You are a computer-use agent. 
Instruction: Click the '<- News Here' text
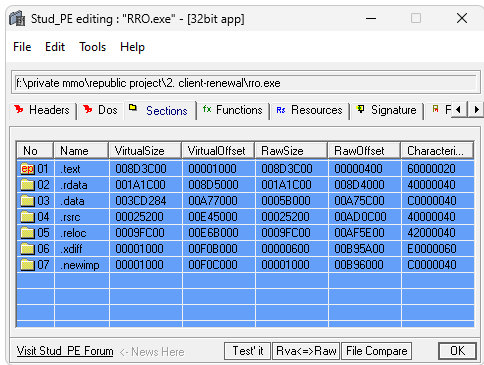coord(152,352)
